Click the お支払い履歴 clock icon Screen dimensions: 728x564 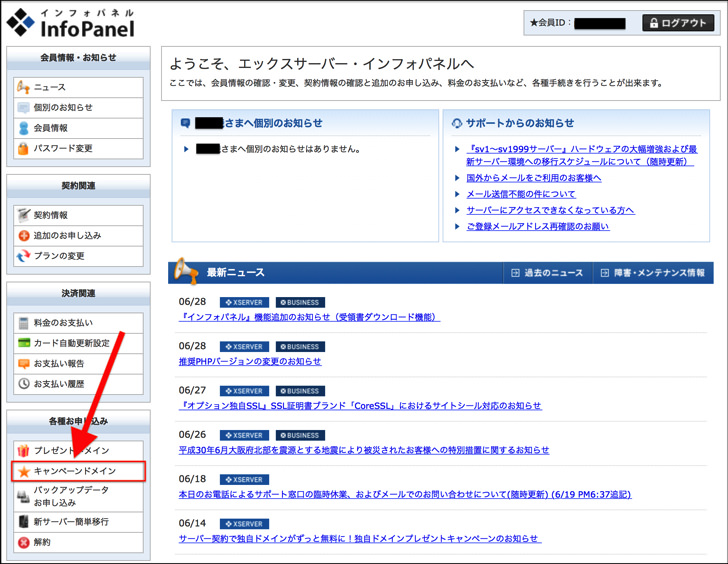point(24,384)
